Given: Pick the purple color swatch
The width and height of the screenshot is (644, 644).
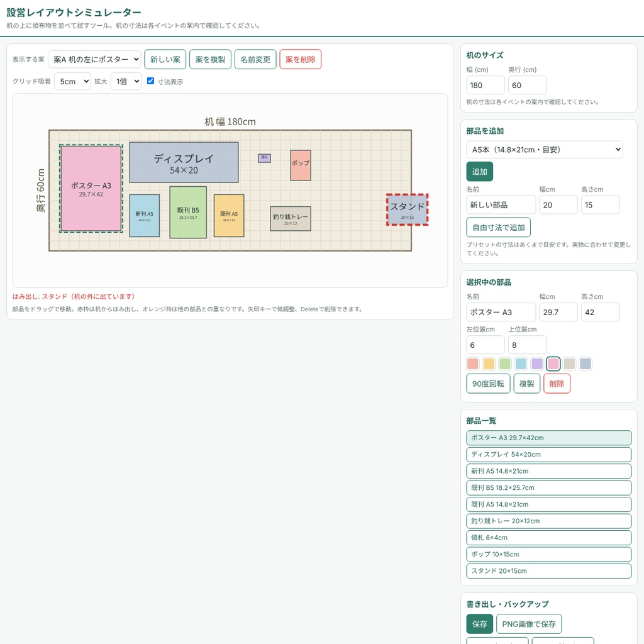Looking at the screenshot, I should [x=537, y=364].
